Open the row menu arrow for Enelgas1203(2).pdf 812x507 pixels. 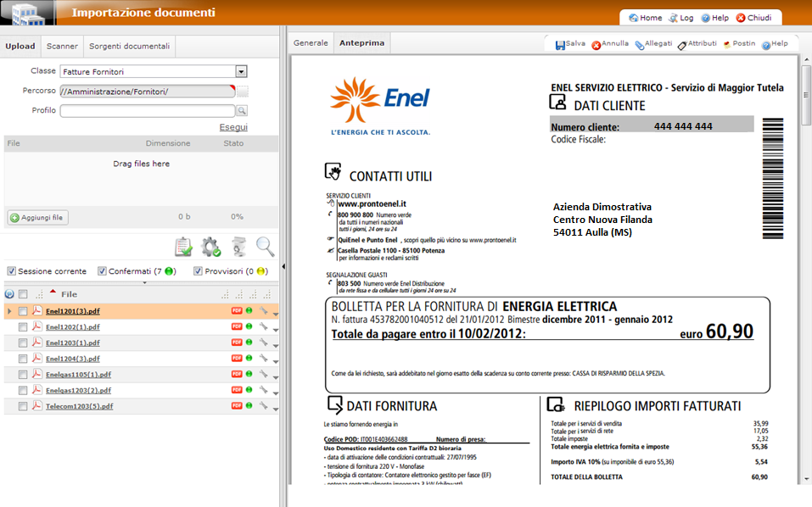pos(276,393)
